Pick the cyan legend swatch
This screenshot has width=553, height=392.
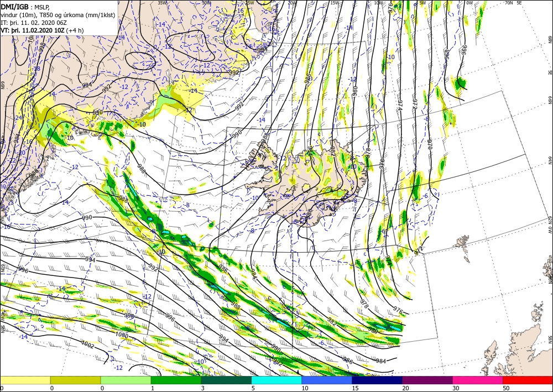pyautogui.click(x=276, y=380)
